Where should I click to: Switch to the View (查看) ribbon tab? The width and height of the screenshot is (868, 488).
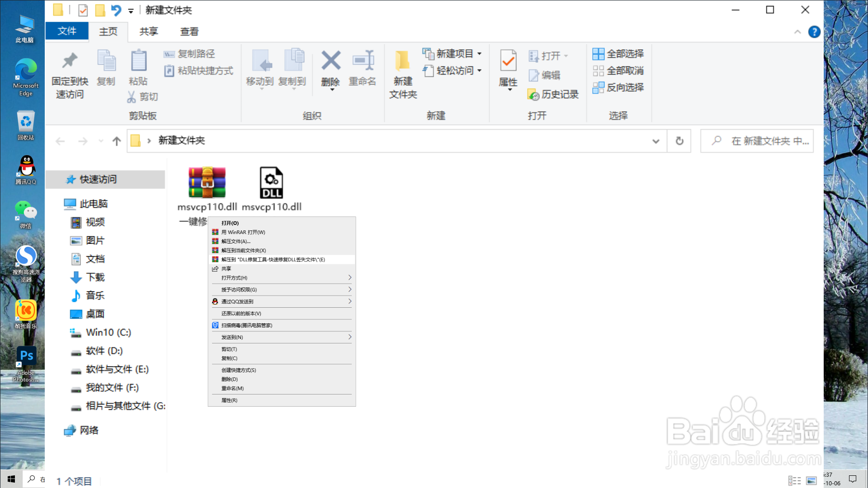[189, 32]
